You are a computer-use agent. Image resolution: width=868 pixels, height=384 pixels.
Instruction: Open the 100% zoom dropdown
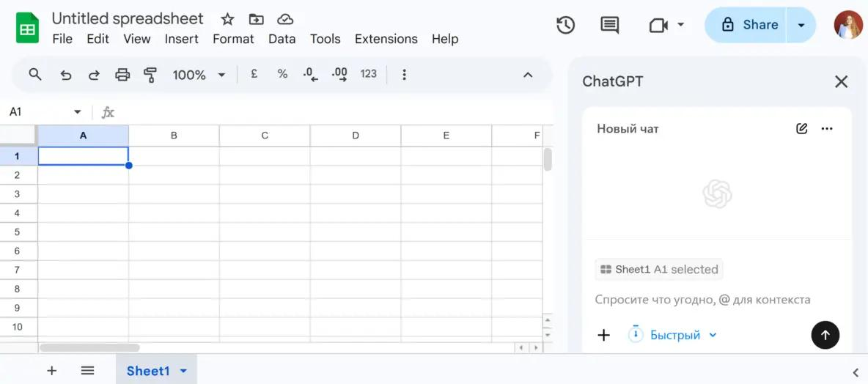(x=199, y=75)
